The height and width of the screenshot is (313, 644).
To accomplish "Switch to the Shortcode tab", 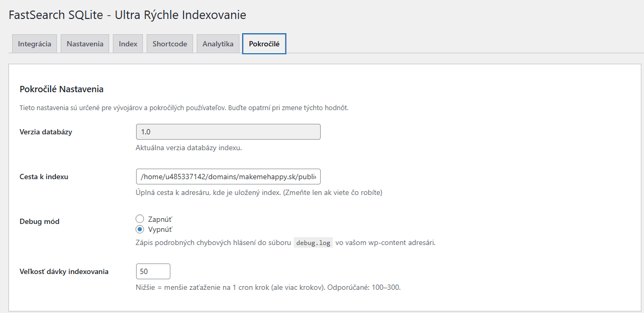I will 169,43.
